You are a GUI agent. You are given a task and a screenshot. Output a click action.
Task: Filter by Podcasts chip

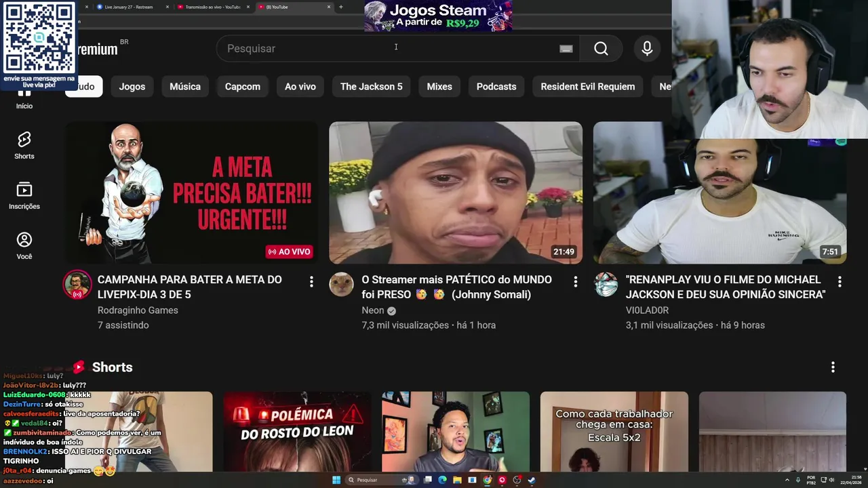tap(496, 87)
